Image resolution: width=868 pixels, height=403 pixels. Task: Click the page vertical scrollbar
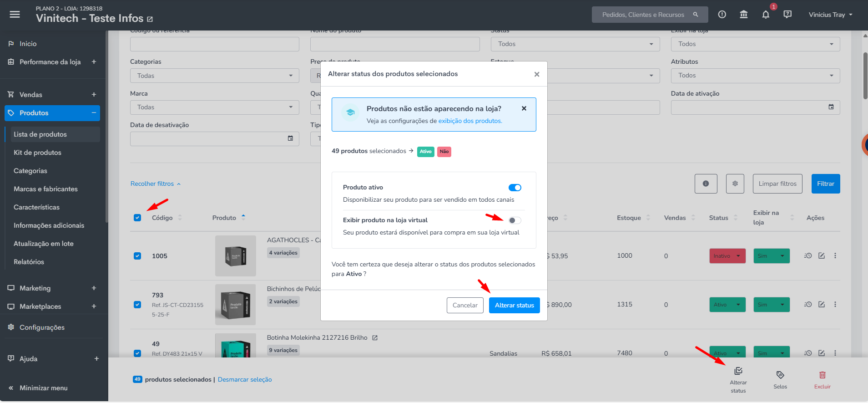pos(865,75)
